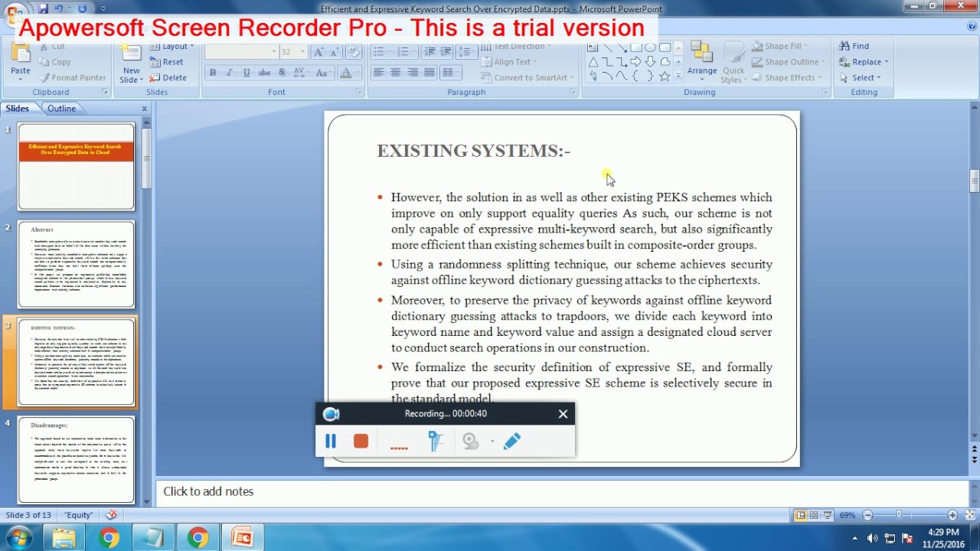
Task: Expand the shapes gallery More arrow
Action: tap(678, 77)
